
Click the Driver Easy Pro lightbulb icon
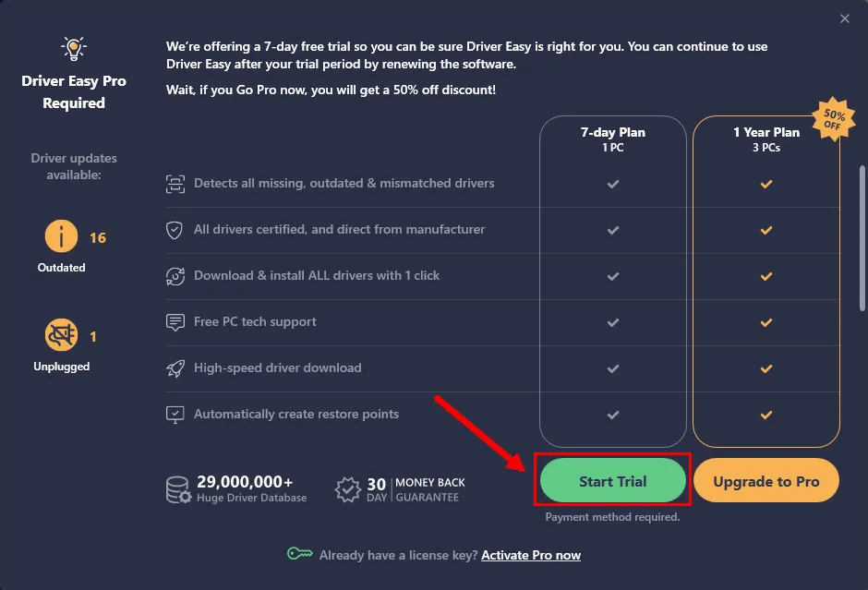73,48
